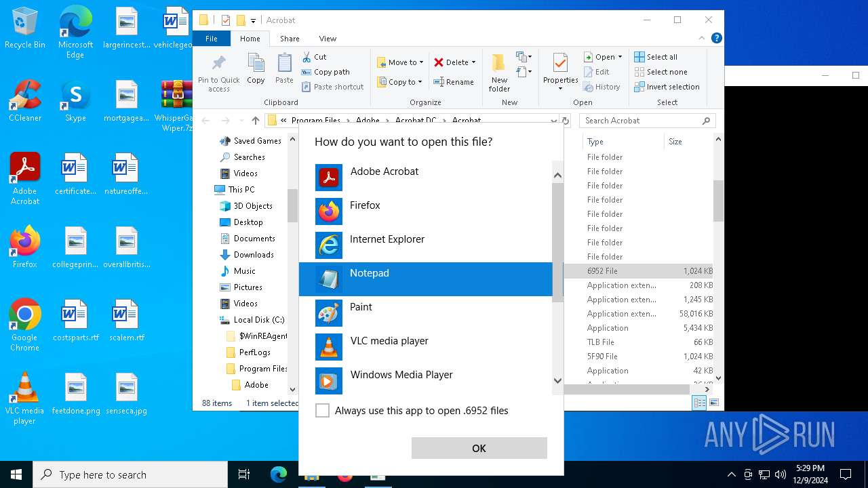Click Invert selection
The height and width of the screenshot is (488, 868).
click(667, 87)
